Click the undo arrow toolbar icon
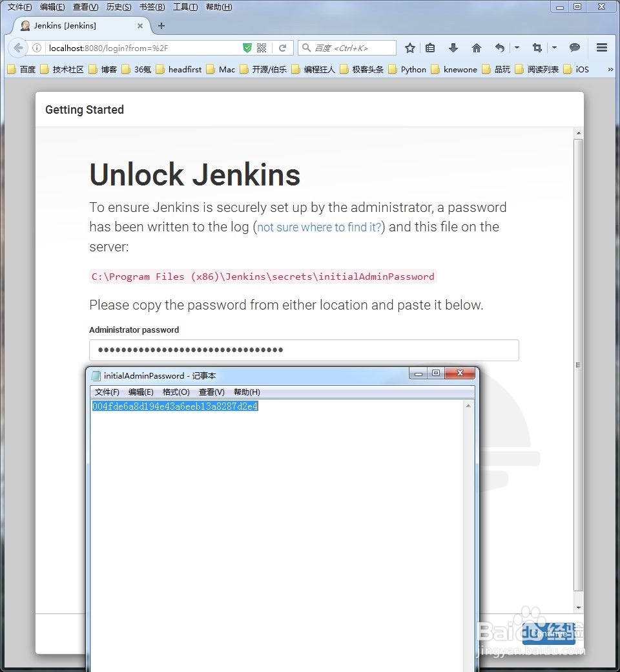 tap(500, 48)
